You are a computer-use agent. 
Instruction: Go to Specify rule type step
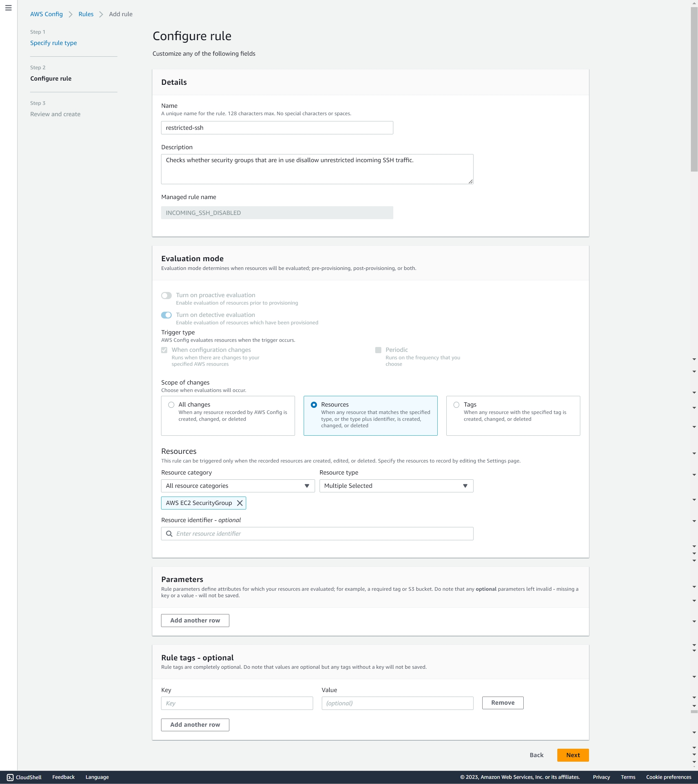pyautogui.click(x=53, y=43)
